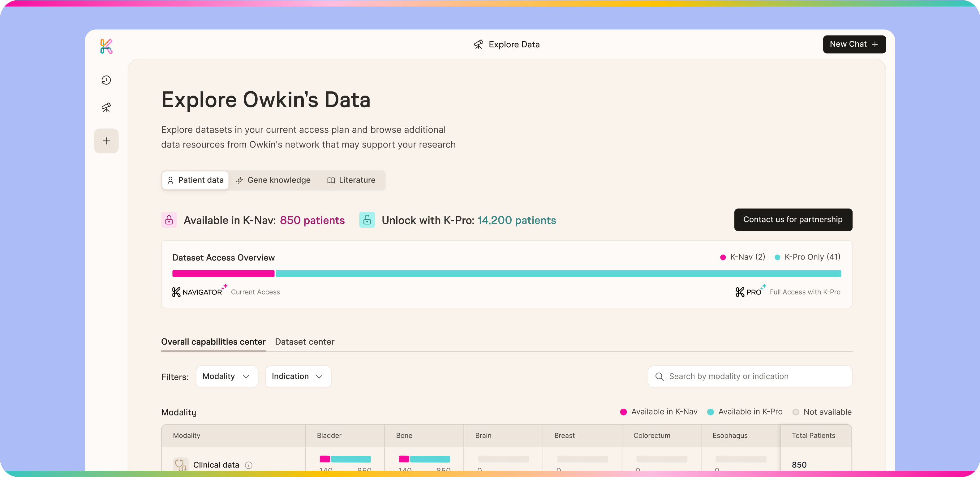
Task: Click the pink K-Nav progress bar segment
Action: [x=223, y=273]
